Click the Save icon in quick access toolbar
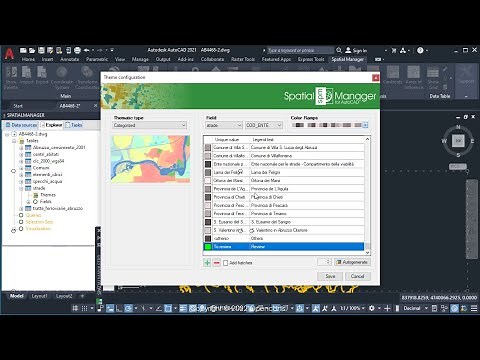 [x=41, y=50]
